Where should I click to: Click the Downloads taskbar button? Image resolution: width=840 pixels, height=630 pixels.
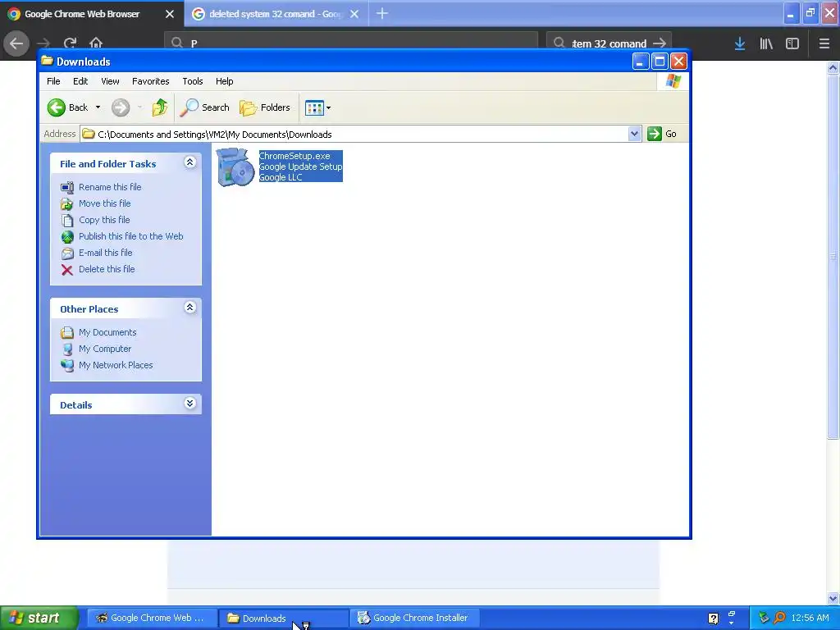pos(283,619)
